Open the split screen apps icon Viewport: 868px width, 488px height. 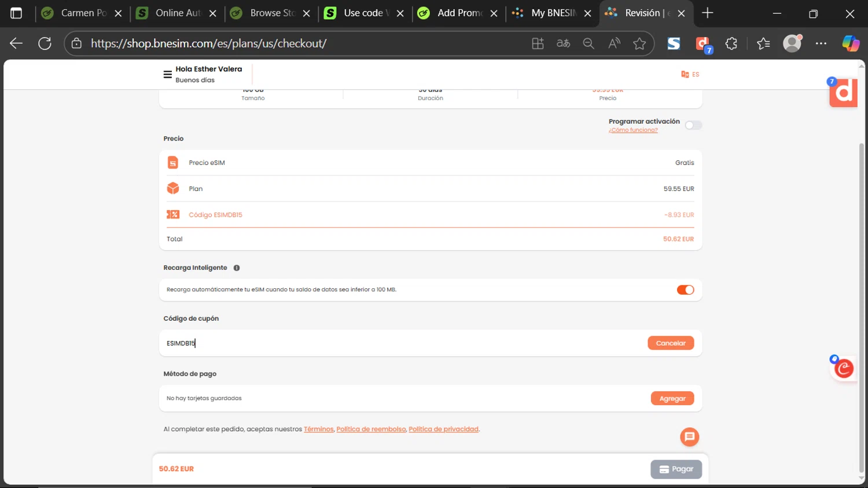coord(538,43)
